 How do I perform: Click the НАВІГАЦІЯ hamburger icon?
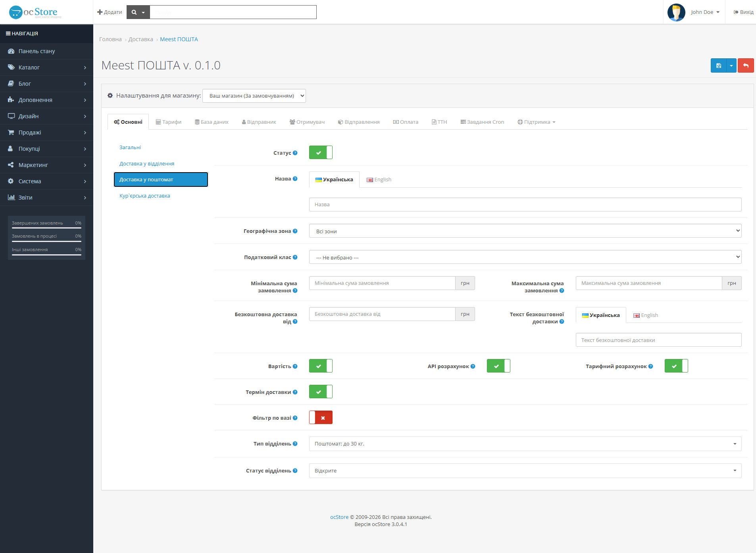coord(8,34)
